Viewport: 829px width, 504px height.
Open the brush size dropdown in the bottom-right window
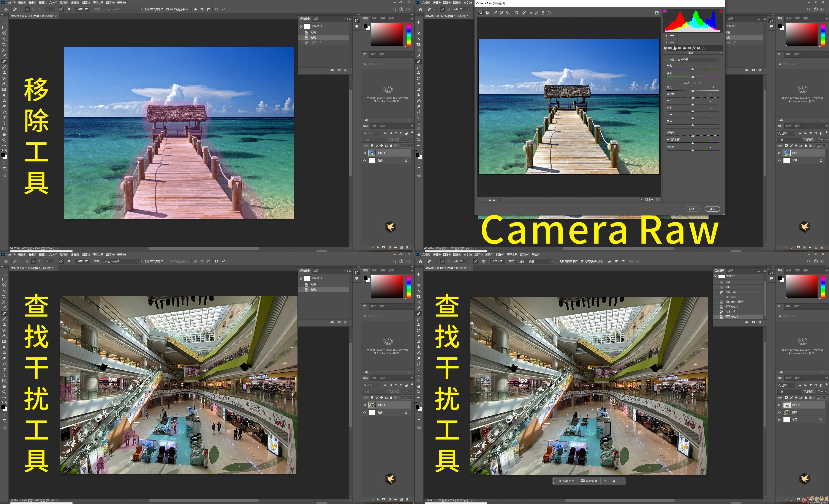pos(468,261)
